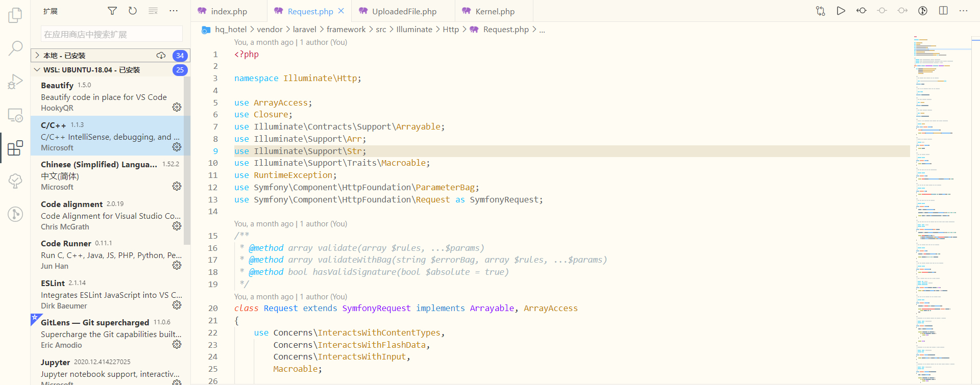Click blame codelens above line 15
This screenshot has width=980, height=385.
click(291, 224)
